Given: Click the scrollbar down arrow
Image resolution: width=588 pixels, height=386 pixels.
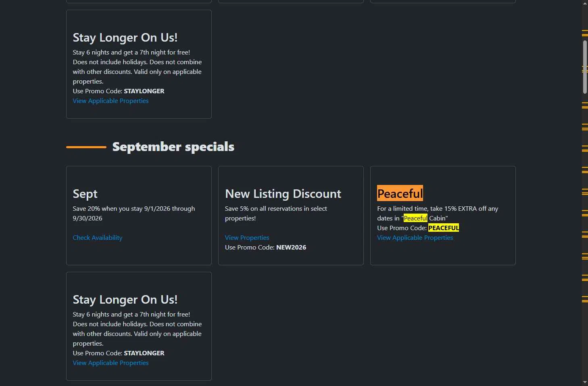Looking at the screenshot, I should [585, 382].
